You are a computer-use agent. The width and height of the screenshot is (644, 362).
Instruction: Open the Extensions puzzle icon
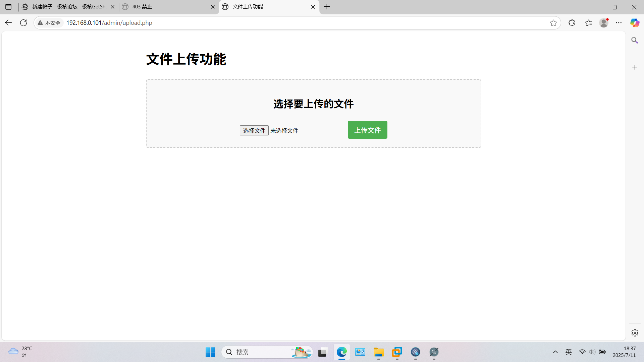pyautogui.click(x=572, y=22)
